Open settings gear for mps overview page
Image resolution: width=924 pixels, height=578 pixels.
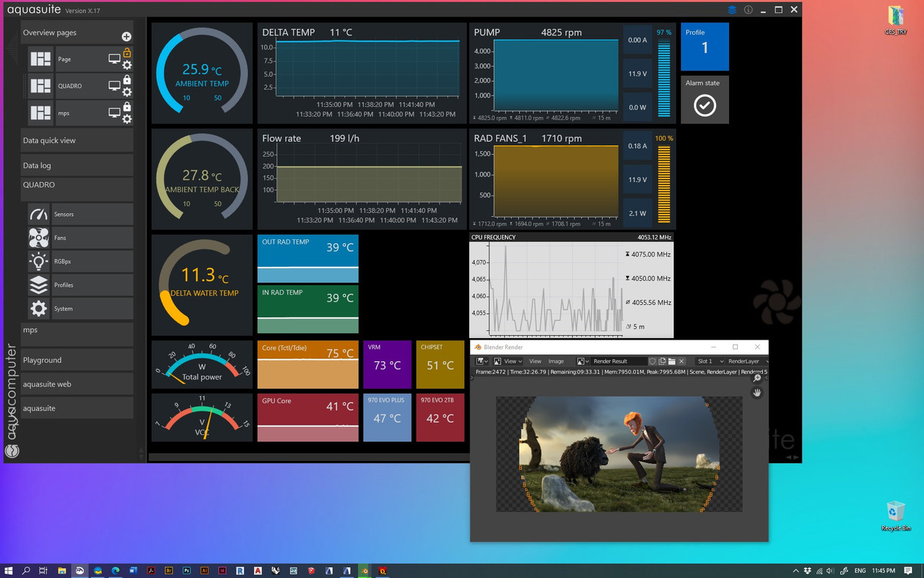point(127,118)
